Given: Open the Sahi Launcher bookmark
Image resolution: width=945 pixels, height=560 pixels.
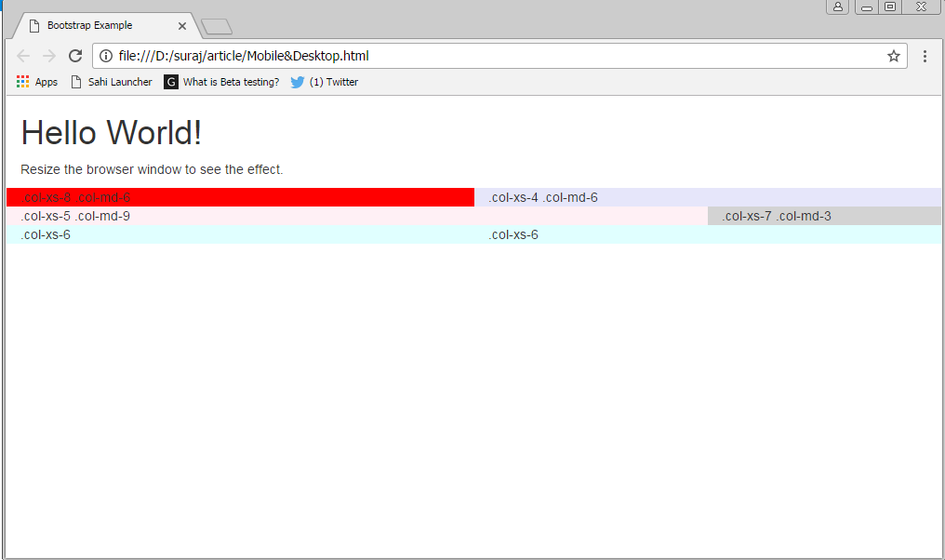Looking at the screenshot, I should 112,82.
